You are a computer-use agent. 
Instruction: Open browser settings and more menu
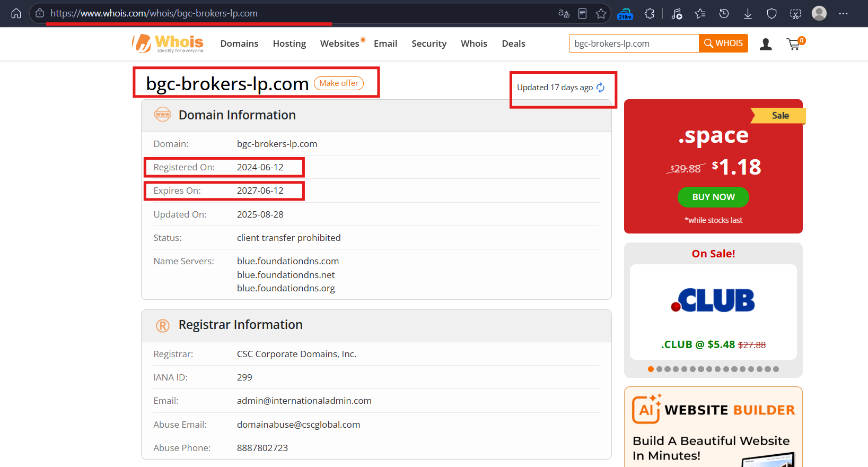point(843,13)
